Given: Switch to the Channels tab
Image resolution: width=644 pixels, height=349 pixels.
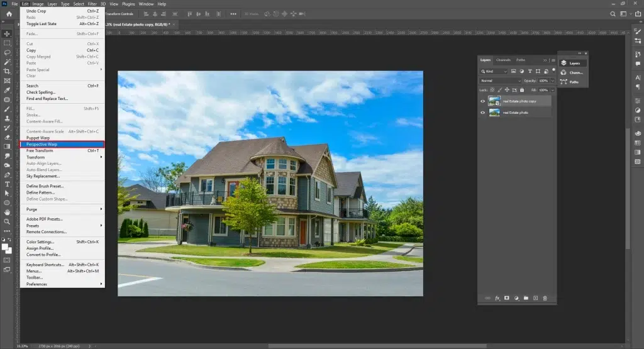Looking at the screenshot, I should tap(503, 60).
